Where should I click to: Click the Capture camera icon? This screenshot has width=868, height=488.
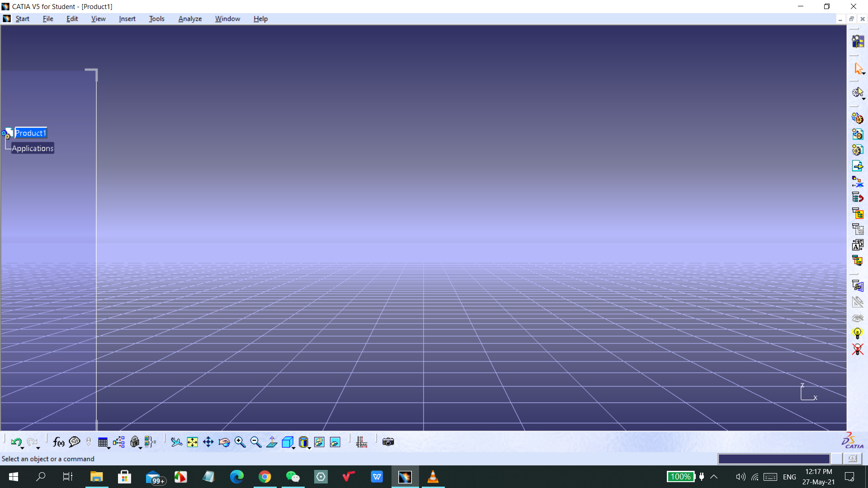click(388, 442)
